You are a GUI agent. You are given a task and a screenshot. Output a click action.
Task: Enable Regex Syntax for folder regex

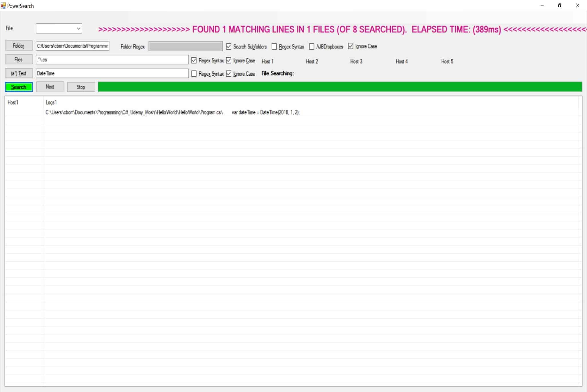tap(274, 46)
